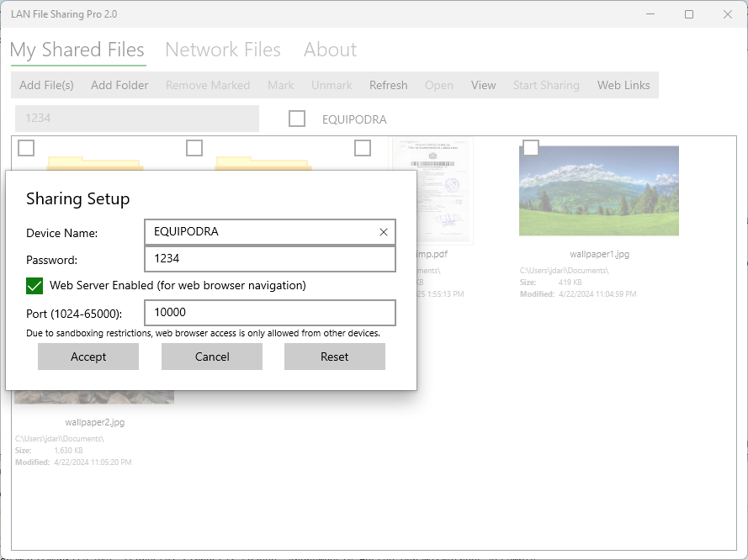The width and height of the screenshot is (748, 560).
Task: Accept the Sharing Setup changes
Action: 88,357
